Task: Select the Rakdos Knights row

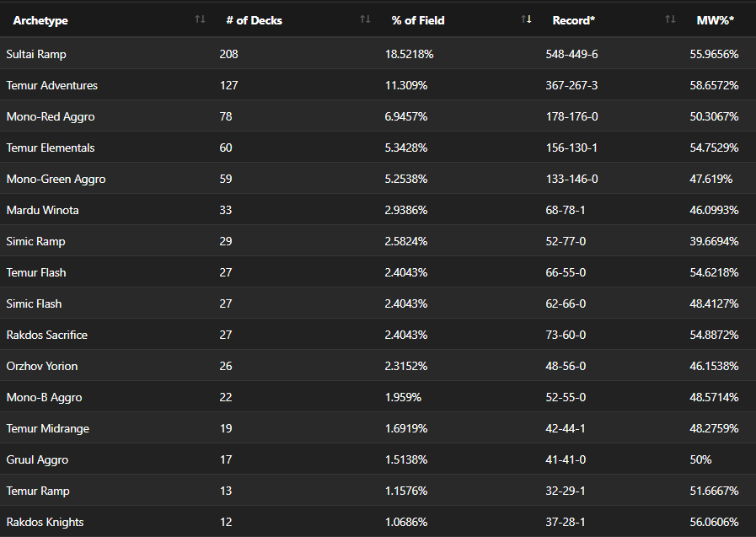Action: tap(45, 522)
